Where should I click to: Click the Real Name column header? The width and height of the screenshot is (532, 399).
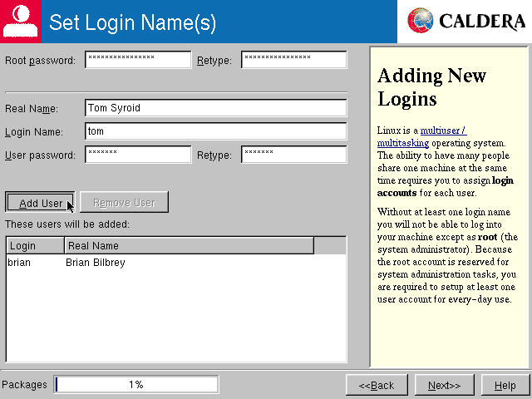pos(189,245)
